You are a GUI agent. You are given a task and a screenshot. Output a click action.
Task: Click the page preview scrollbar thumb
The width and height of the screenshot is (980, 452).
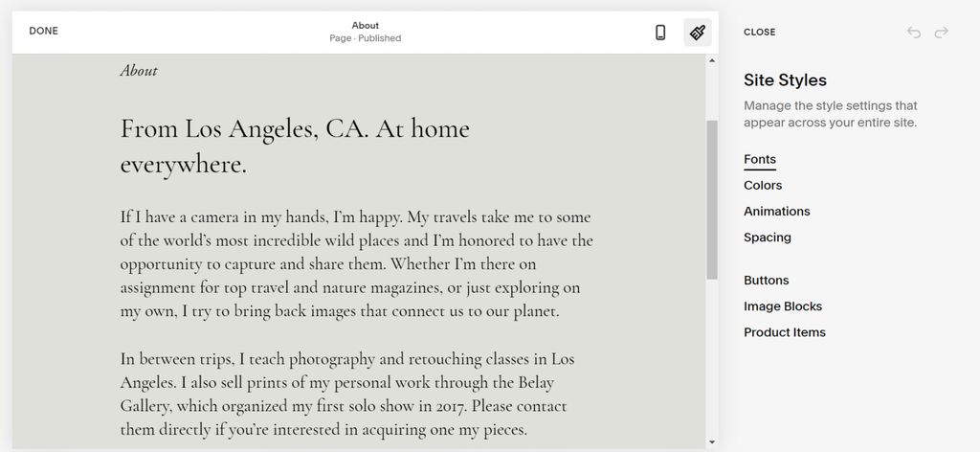(x=712, y=200)
